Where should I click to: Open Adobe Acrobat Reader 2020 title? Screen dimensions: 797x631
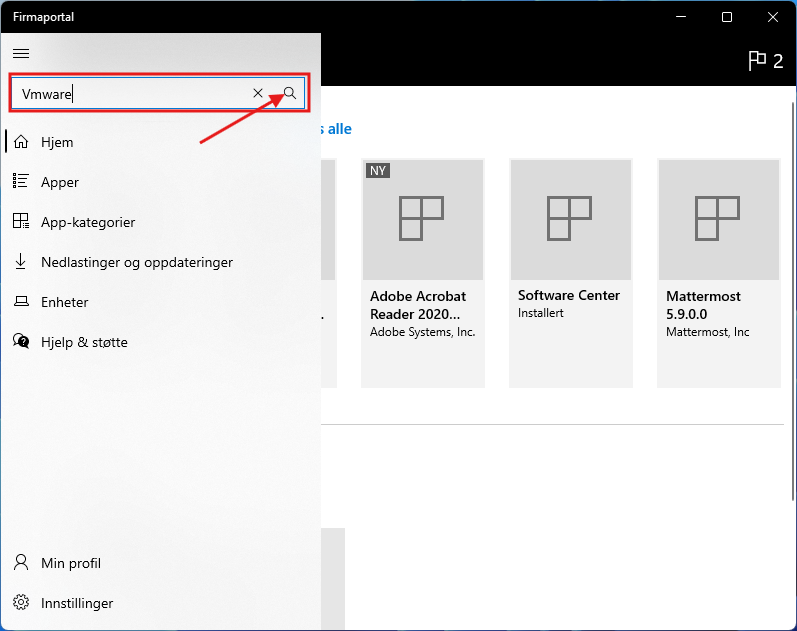[x=418, y=305]
